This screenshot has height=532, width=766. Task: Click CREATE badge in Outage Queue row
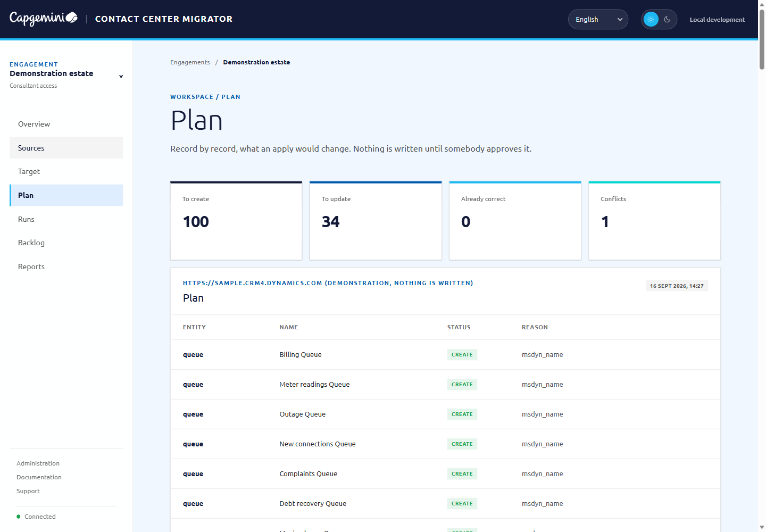(x=462, y=414)
